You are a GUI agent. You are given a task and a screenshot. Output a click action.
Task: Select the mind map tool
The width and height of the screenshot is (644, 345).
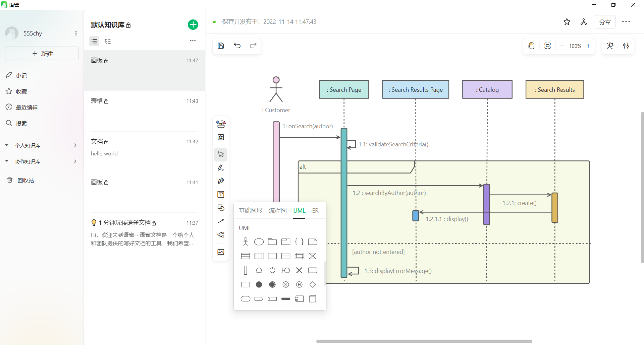coord(221,234)
